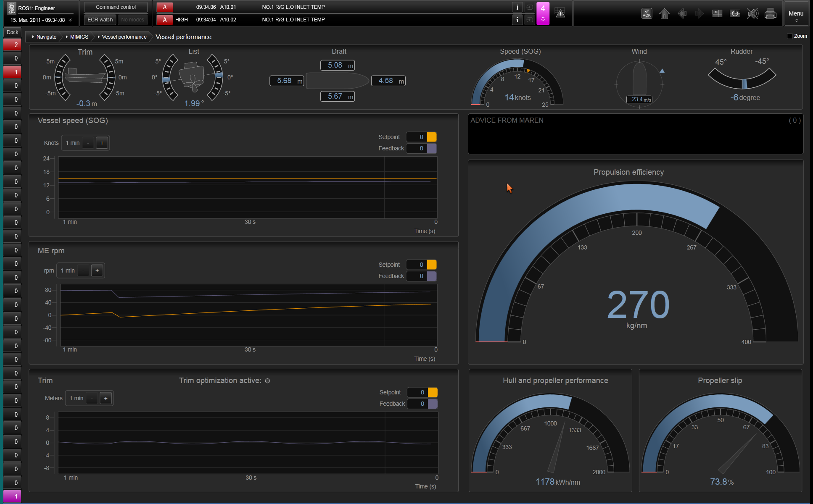813x504 pixels.
Task: Open Navigate breadcrumb menu
Action: click(x=44, y=37)
